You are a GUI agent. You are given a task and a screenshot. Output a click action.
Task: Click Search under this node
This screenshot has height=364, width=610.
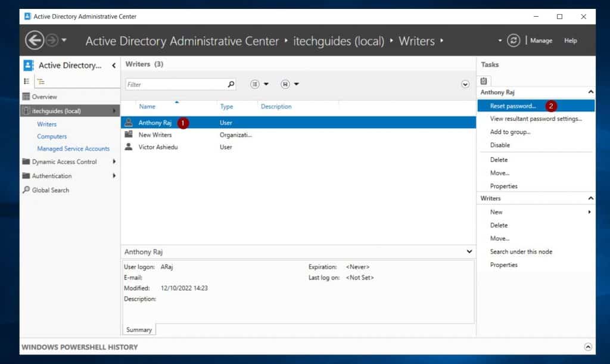[521, 252]
